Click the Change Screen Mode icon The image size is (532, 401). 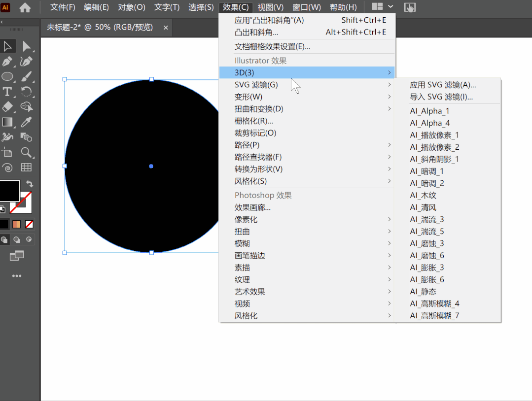pos(17,256)
